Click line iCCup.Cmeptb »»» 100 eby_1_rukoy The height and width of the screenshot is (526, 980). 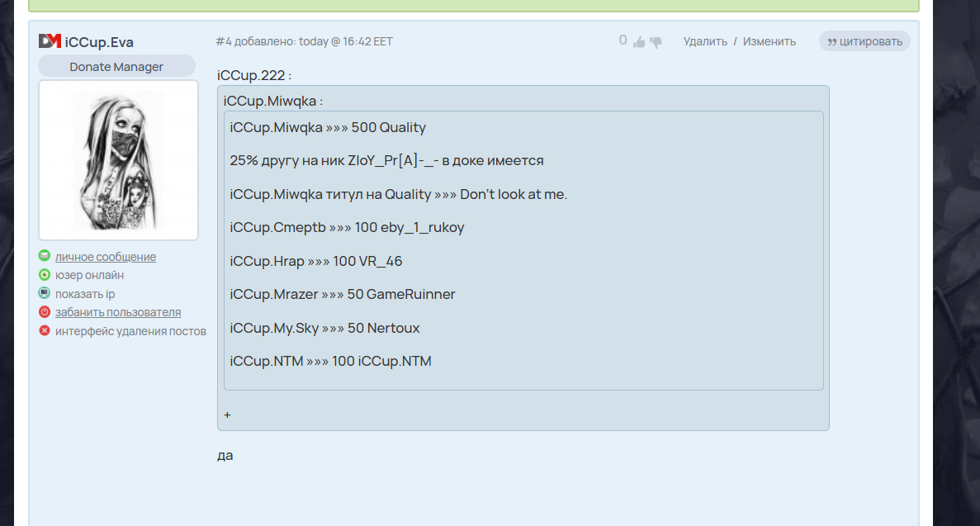tap(347, 228)
